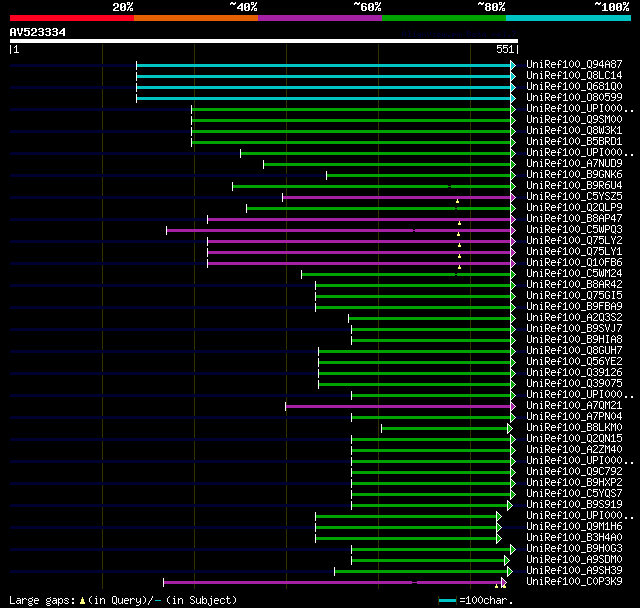
Task: Click the purple ~60% legend color segment
Action: [x=320, y=18]
